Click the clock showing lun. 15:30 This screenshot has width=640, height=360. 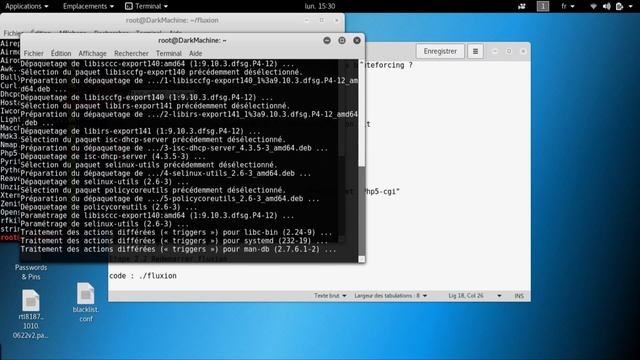[x=320, y=6]
